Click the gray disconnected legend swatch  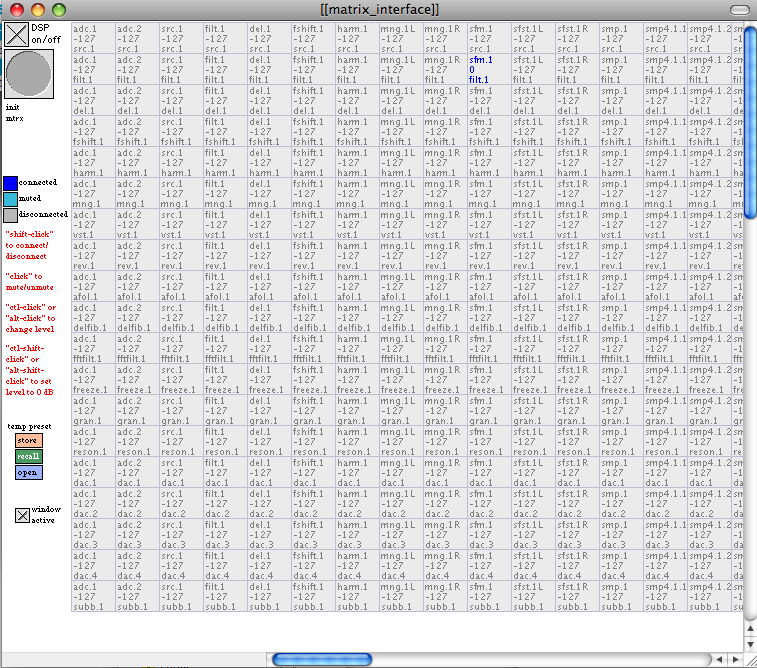(10, 213)
